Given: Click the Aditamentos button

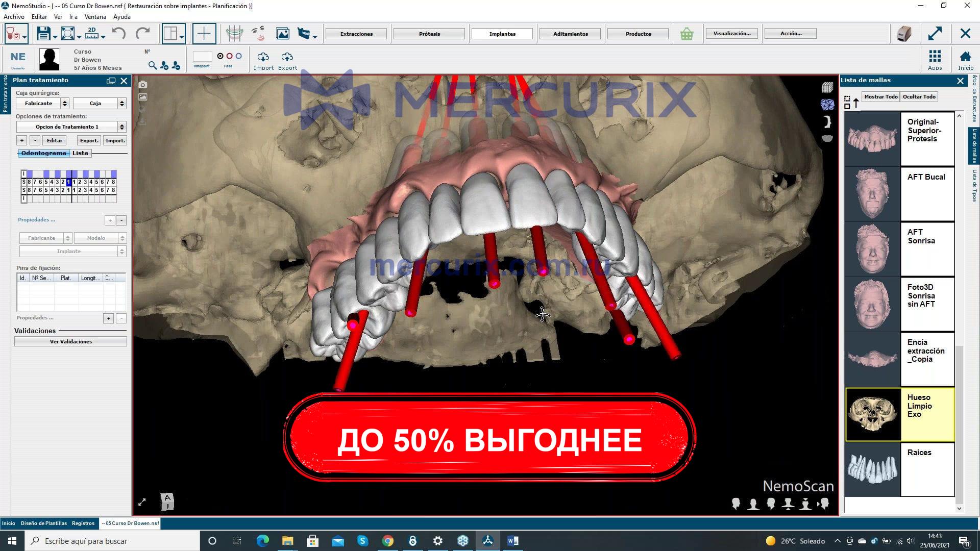Looking at the screenshot, I should pos(571,34).
